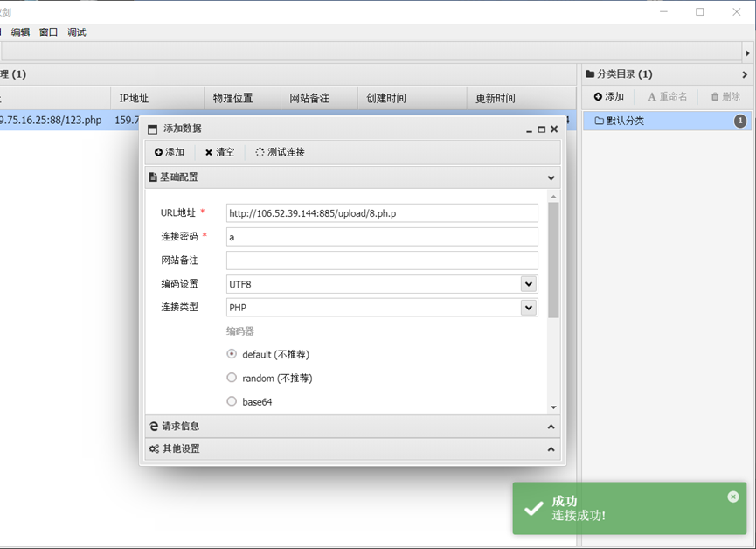Select the random (不推荐) encoder

(x=232, y=378)
